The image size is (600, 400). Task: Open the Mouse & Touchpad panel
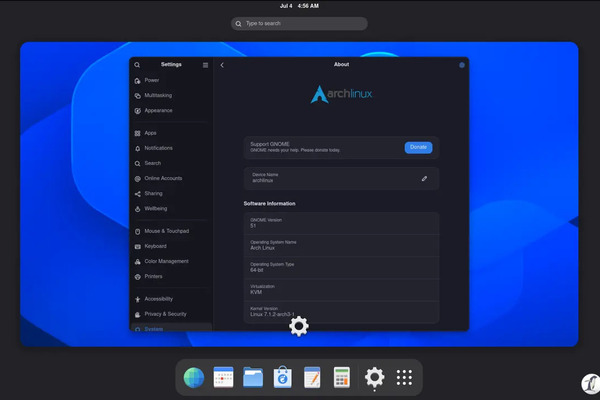171,231
